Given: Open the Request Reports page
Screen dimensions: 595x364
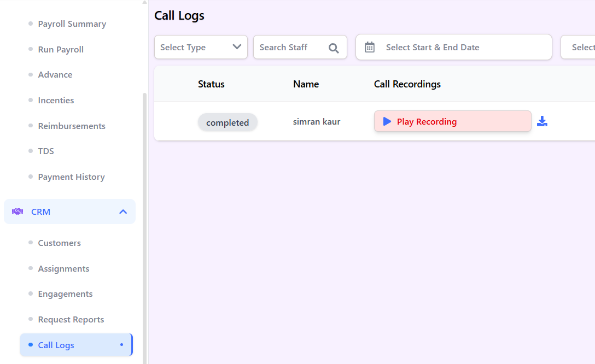Looking at the screenshot, I should [x=71, y=319].
